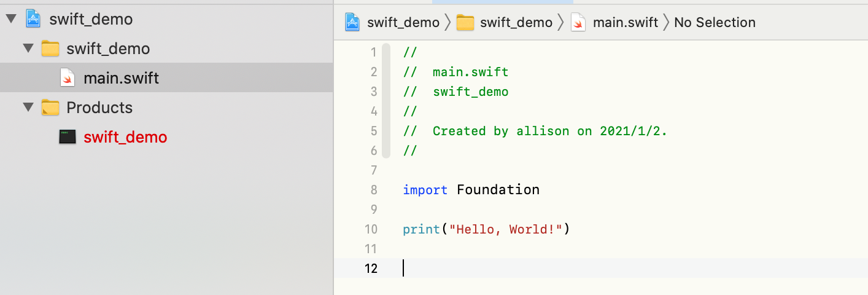
Task: Open swift_demo folder segment in jump bar
Action: [x=516, y=23]
